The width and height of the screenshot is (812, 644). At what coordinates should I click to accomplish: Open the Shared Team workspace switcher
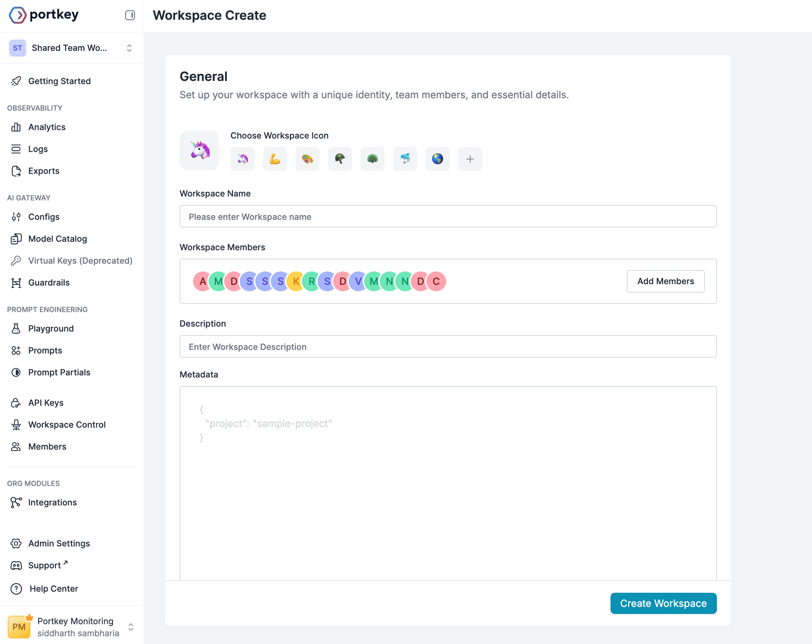click(71, 48)
